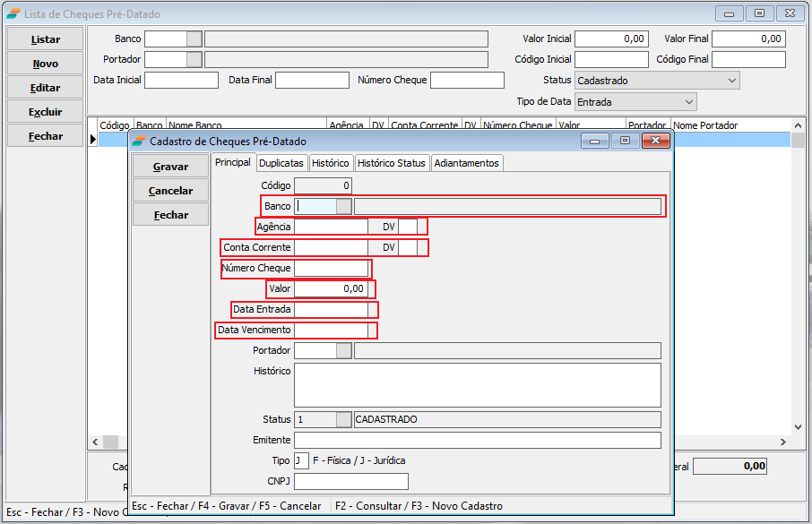This screenshot has height=524, width=812.
Task: Click the Listar button
Action: pyautogui.click(x=46, y=39)
